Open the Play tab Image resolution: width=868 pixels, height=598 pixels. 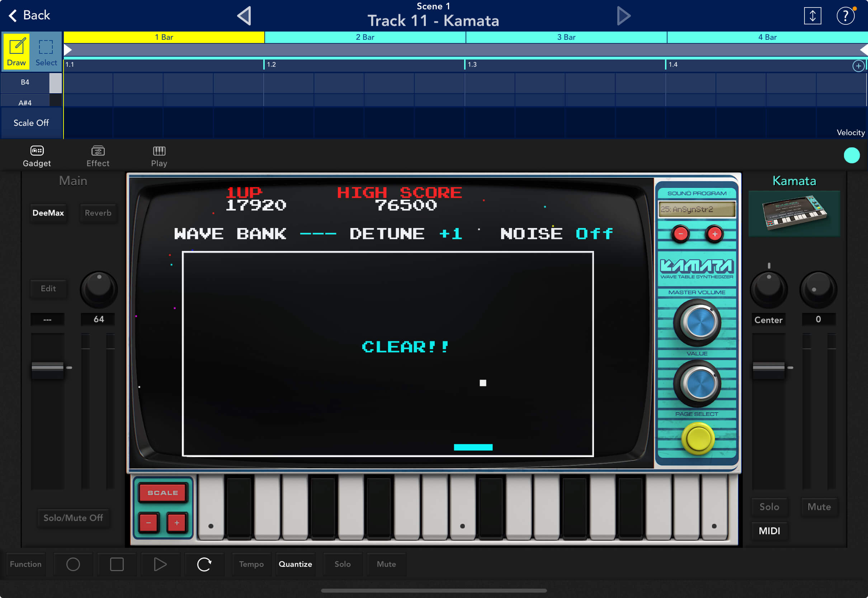(159, 156)
